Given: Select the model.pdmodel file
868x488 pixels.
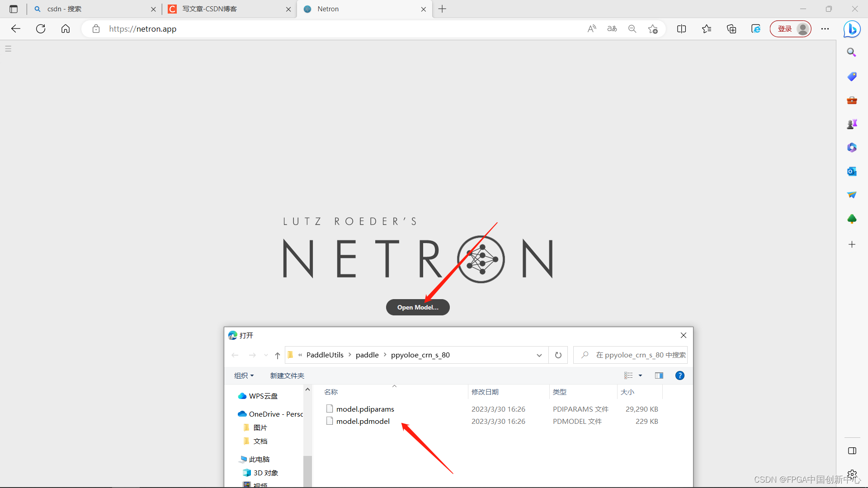Looking at the screenshot, I should pos(363,421).
